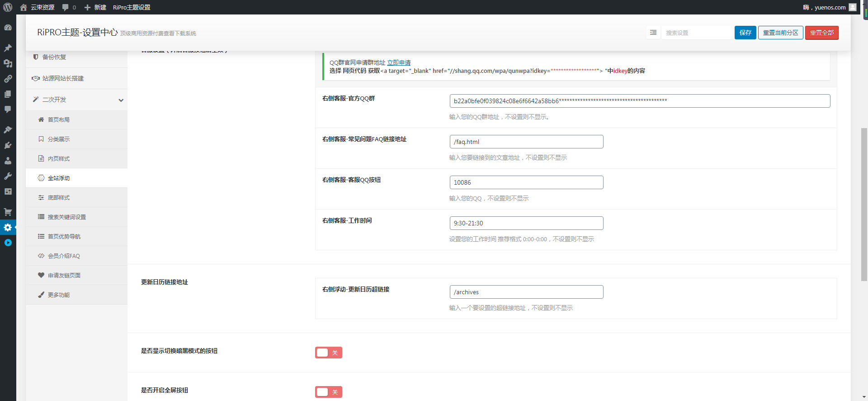Viewport: 868px width, 401px height.
Task: Open the WordPress logo menu
Action: pos(8,7)
